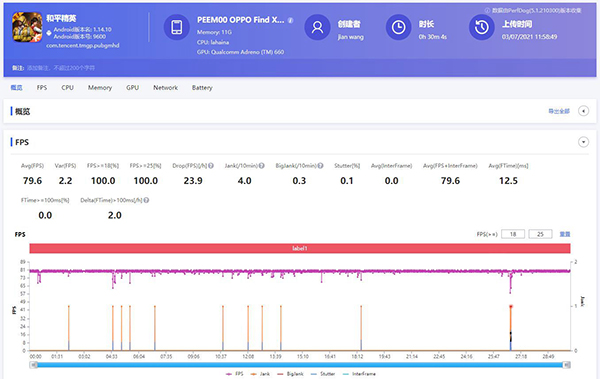Click the export all link
This screenshot has height=379, width=600.
pyautogui.click(x=559, y=111)
